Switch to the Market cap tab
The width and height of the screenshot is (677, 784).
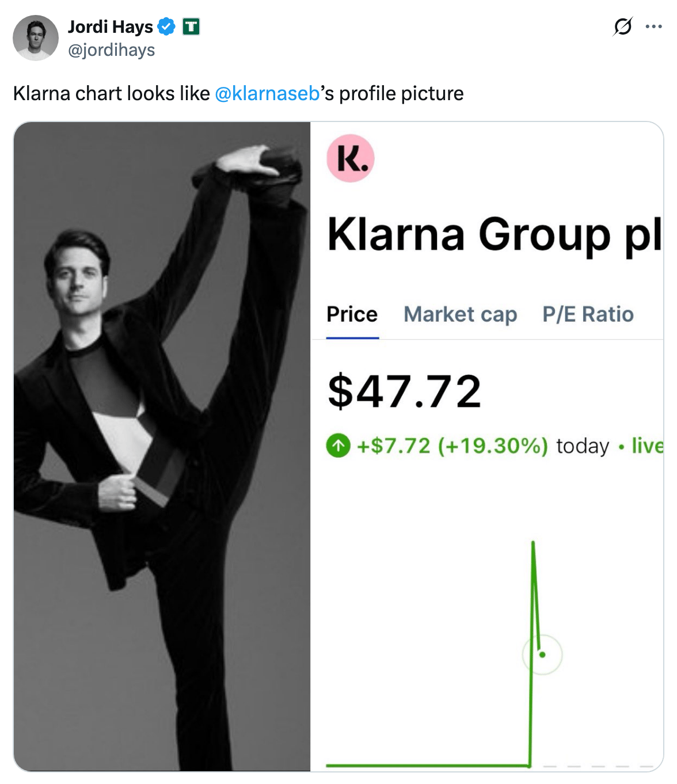[x=461, y=314]
